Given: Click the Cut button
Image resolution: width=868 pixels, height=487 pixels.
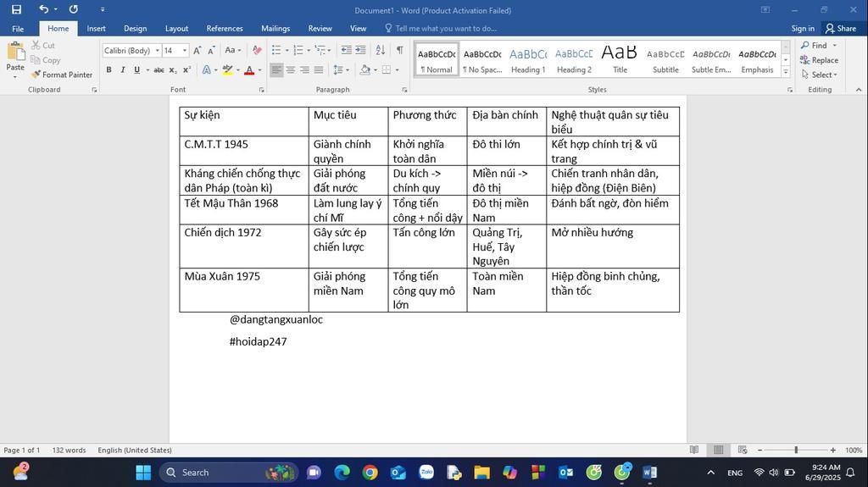Looking at the screenshot, I should coord(43,46).
